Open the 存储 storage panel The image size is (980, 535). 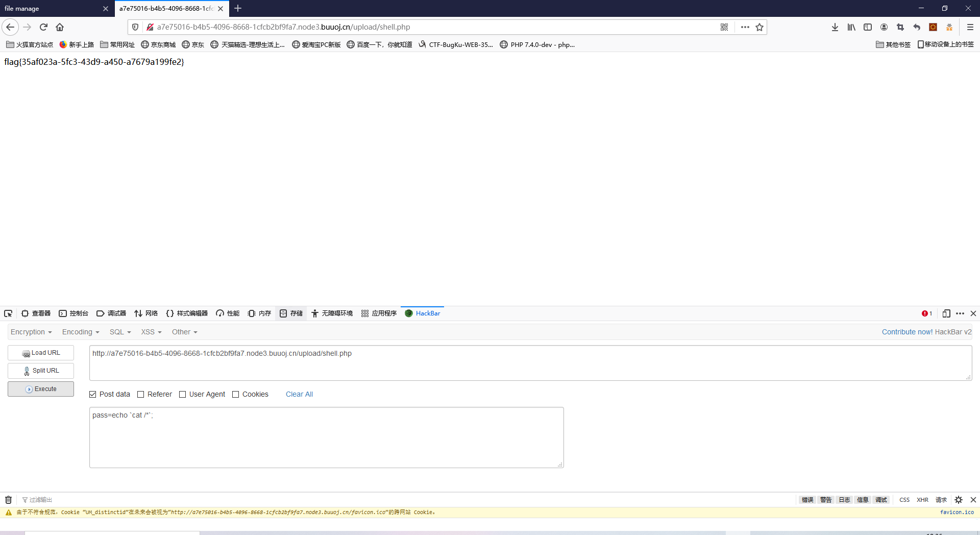(x=290, y=313)
